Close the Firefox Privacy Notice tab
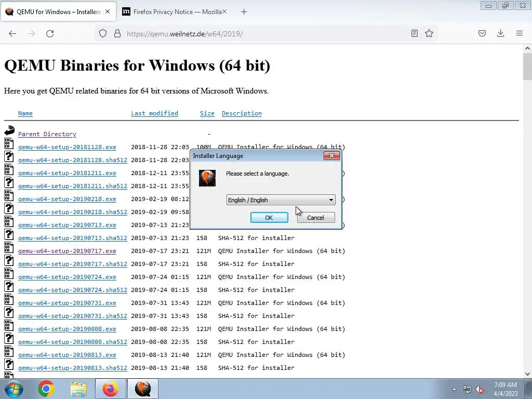Viewport: 532px width, 399px height. [224, 11]
